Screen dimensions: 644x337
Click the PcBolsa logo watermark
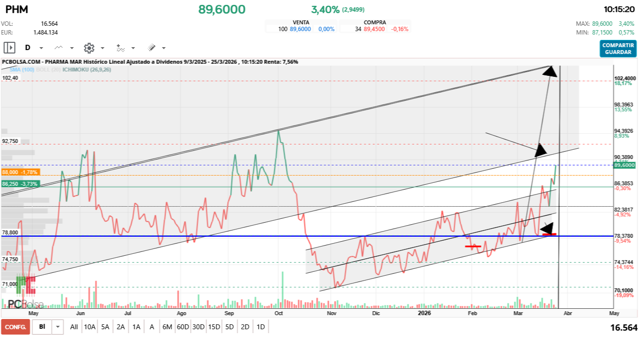(25, 305)
